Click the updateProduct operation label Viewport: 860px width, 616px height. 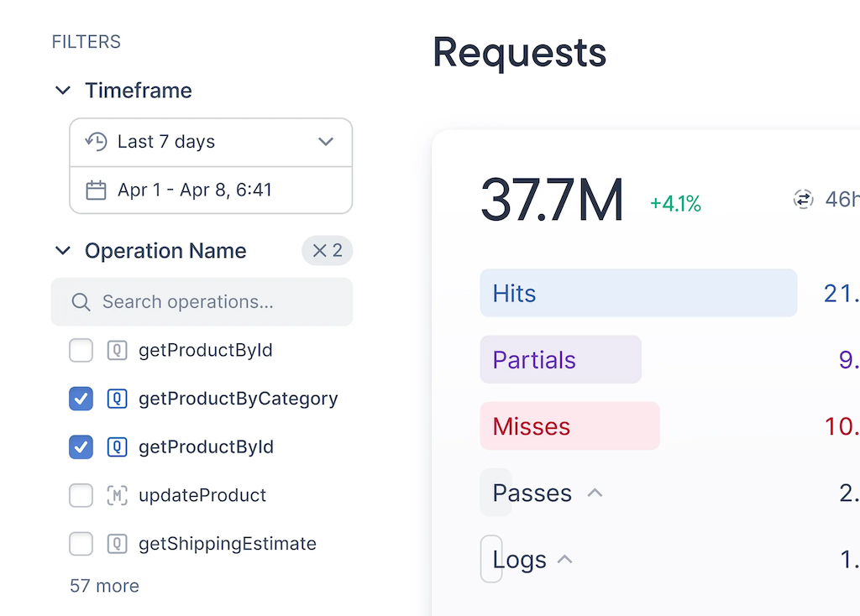click(202, 495)
